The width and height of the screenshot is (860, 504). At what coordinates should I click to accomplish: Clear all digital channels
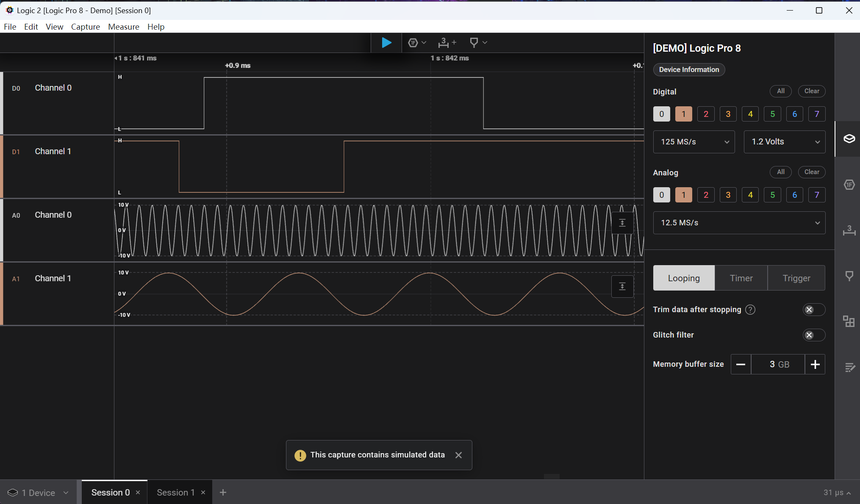pos(812,91)
